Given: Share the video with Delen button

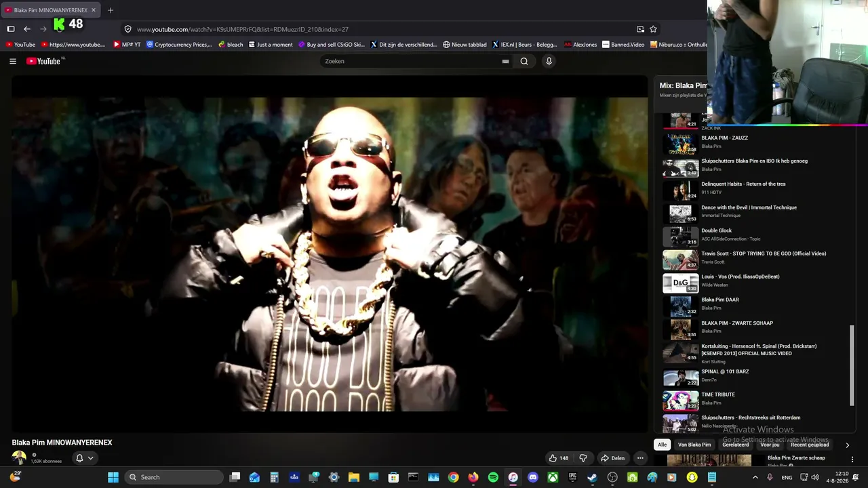Looking at the screenshot, I should tap(612, 458).
